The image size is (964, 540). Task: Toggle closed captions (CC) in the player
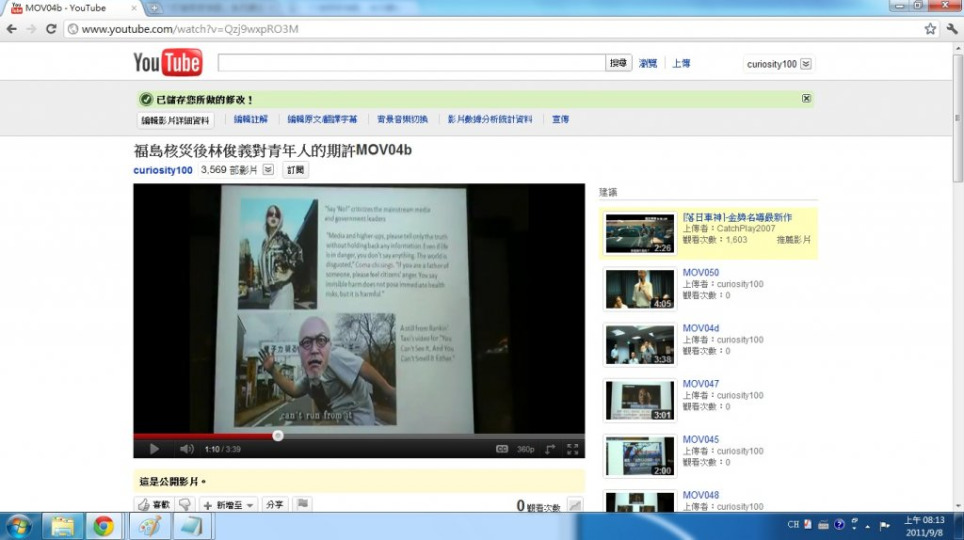[502, 449]
